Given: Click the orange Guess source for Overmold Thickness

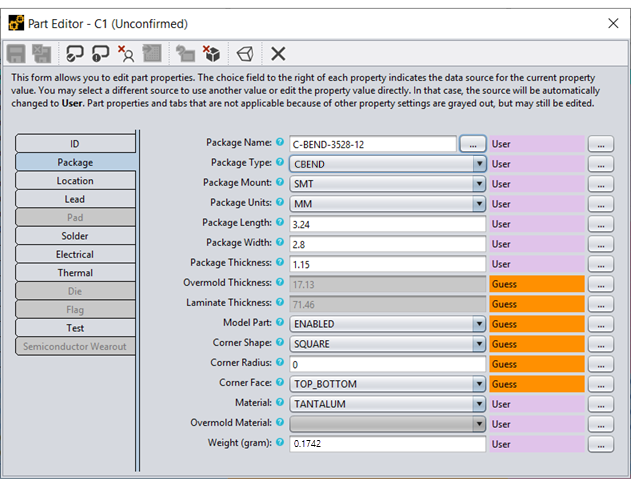Looking at the screenshot, I should [537, 284].
